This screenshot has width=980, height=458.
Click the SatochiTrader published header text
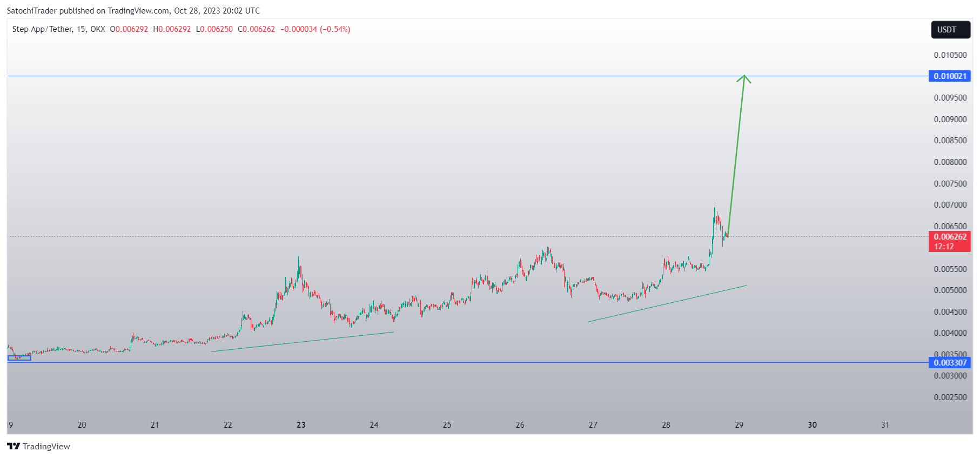click(x=133, y=11)
